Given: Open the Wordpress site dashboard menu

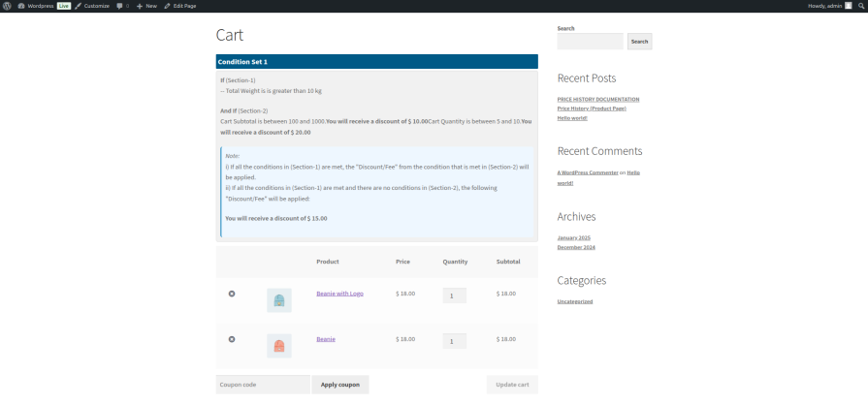Looking at the screenshot, I should [x=41, y=6].
